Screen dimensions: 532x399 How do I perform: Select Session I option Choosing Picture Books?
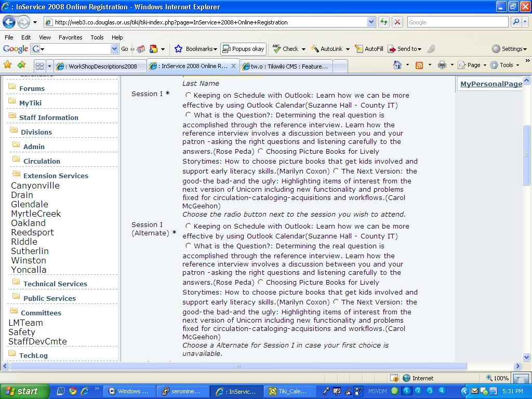pos(260,151)
